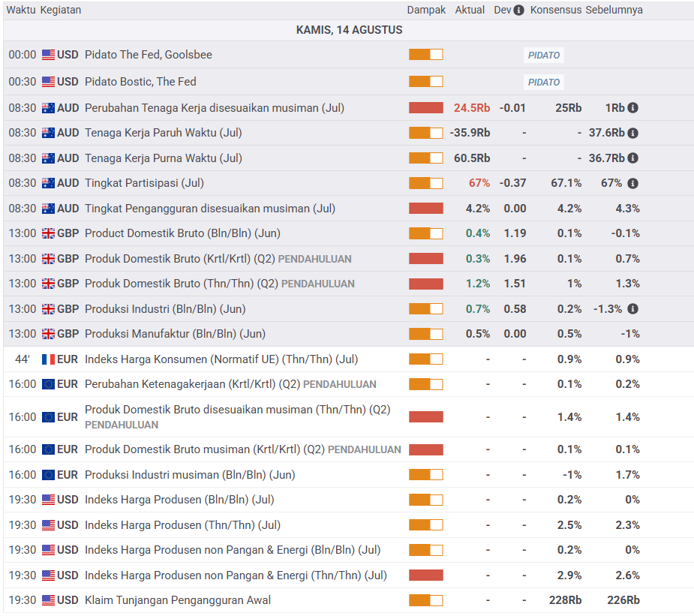The width and height of the screenshot is (694, 616).
Task: Click the French flag in the 44' row
Action: click(x=48, y=359)
